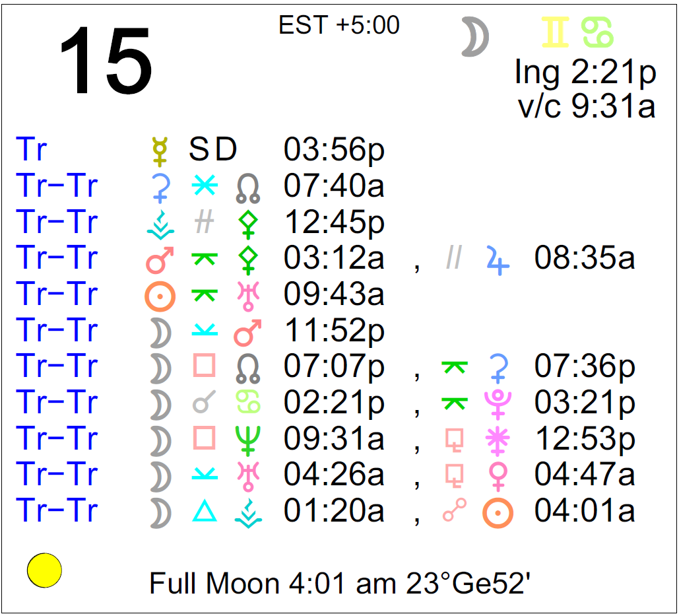Click the pink Venus symbol before 04:47a
The height and width of the screenshot is (616, 679).
(x=498, y=475)
